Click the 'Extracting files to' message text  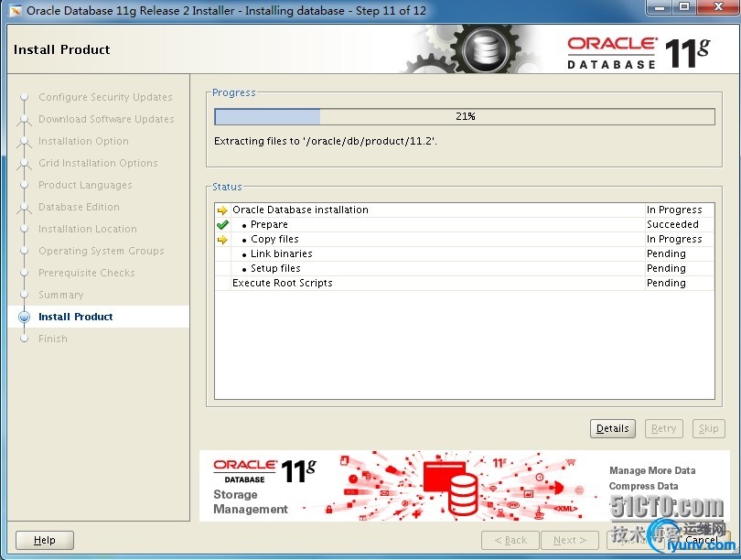pyautogui.click(x=326, y=141)
